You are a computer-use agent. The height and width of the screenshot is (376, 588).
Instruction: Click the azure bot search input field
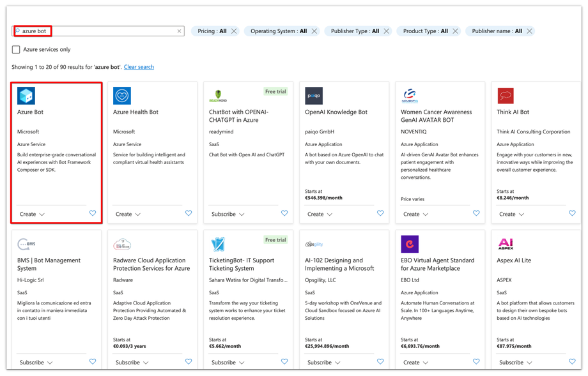pos(96,31)
